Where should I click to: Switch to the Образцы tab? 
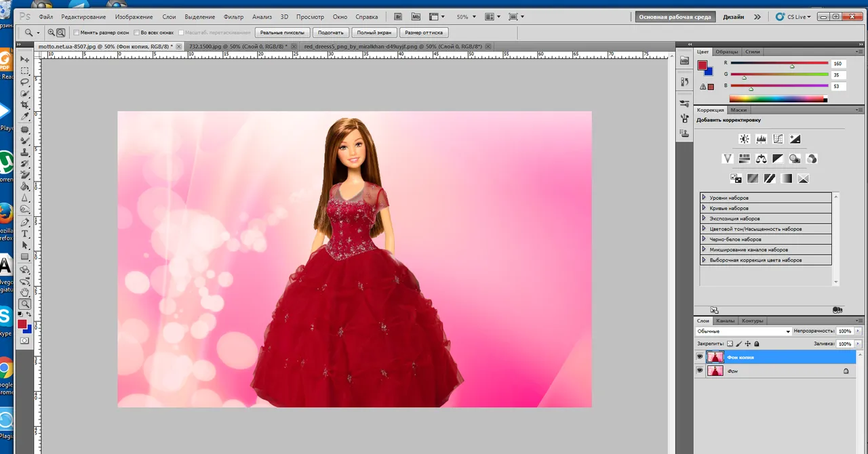pos(726,51)
